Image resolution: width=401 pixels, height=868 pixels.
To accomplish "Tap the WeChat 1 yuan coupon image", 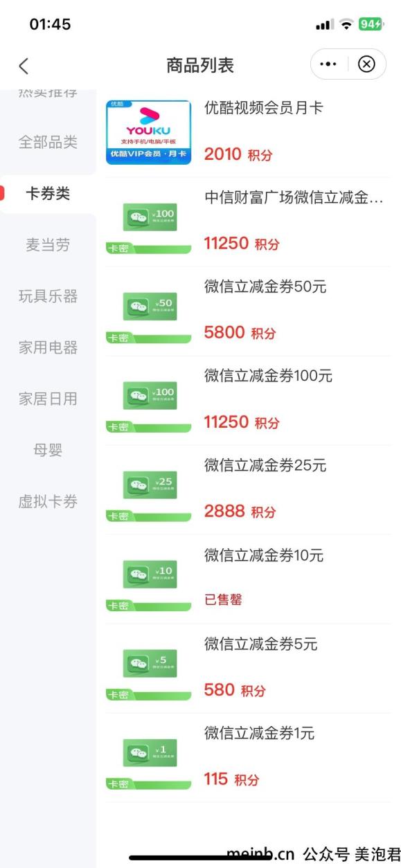I will point(148,758).
